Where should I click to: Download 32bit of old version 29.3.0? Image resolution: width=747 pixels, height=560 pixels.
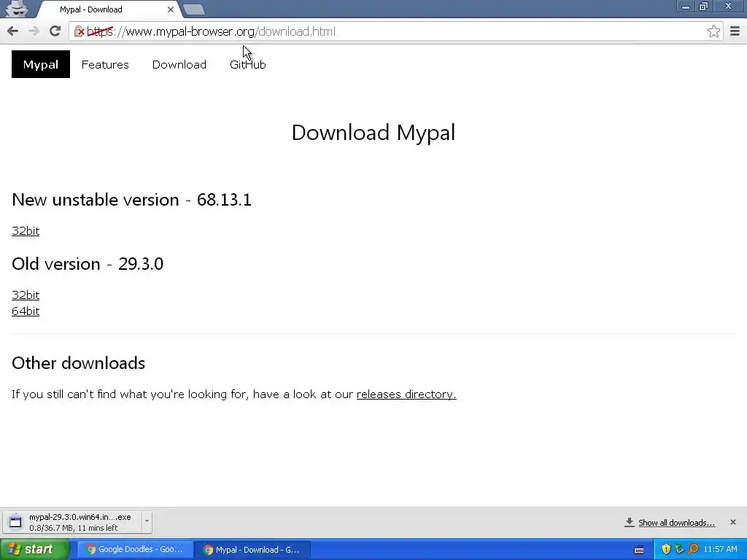coord(26,295)
